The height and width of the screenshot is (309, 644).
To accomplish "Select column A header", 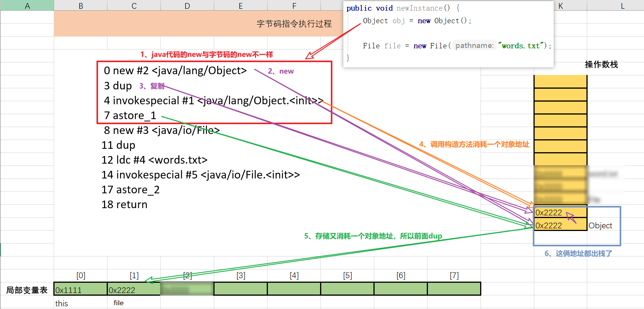I will point(27,5).
